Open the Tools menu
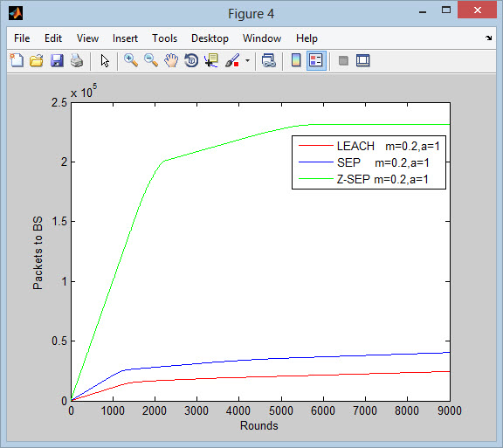 click(x=164, y=38)
